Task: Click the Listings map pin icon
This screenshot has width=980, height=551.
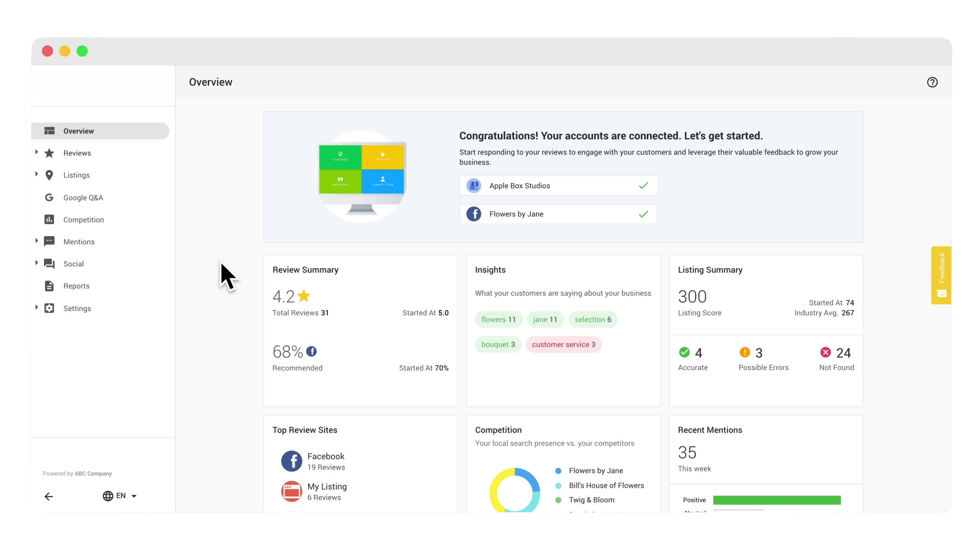Action: (49, 175)
